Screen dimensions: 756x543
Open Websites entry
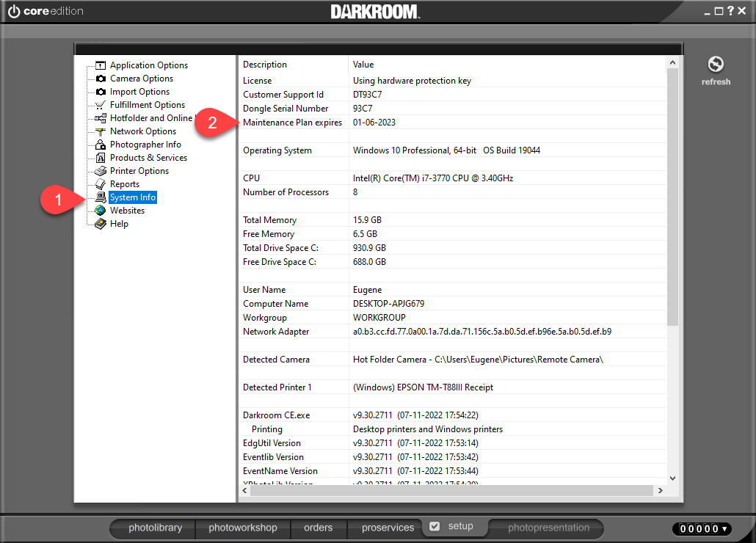(127, 211)
